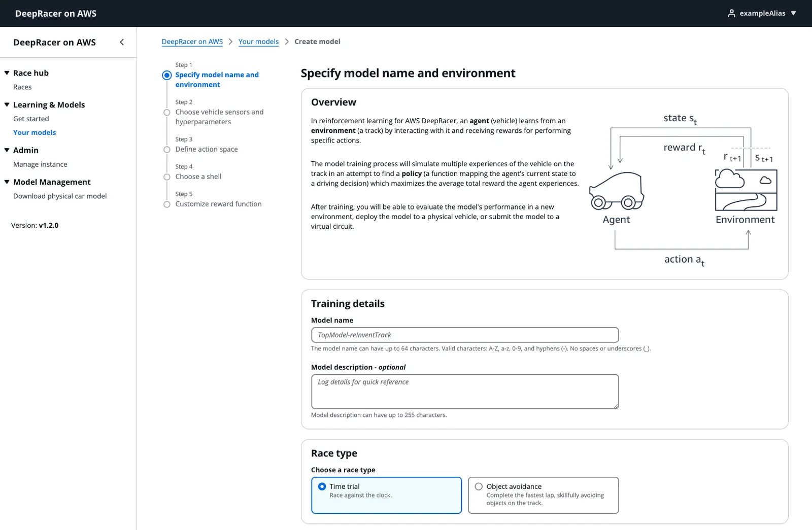Open Your models in the sidebar
The width and height of the screenshot is (812, 530).
(35, 132)
